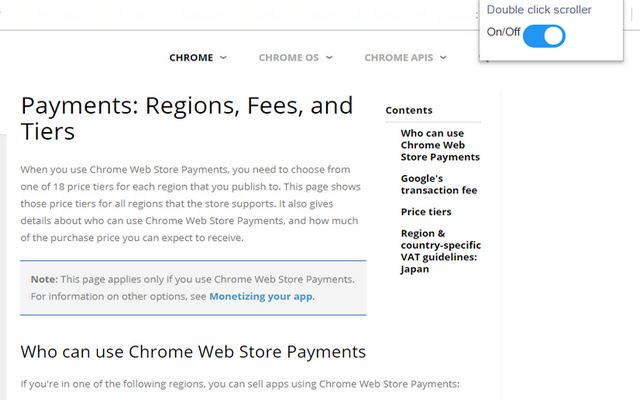The width and height of the screenshot is (640, 400).
Task: Open the CHROME navigation menu
Action: [191, 58]
